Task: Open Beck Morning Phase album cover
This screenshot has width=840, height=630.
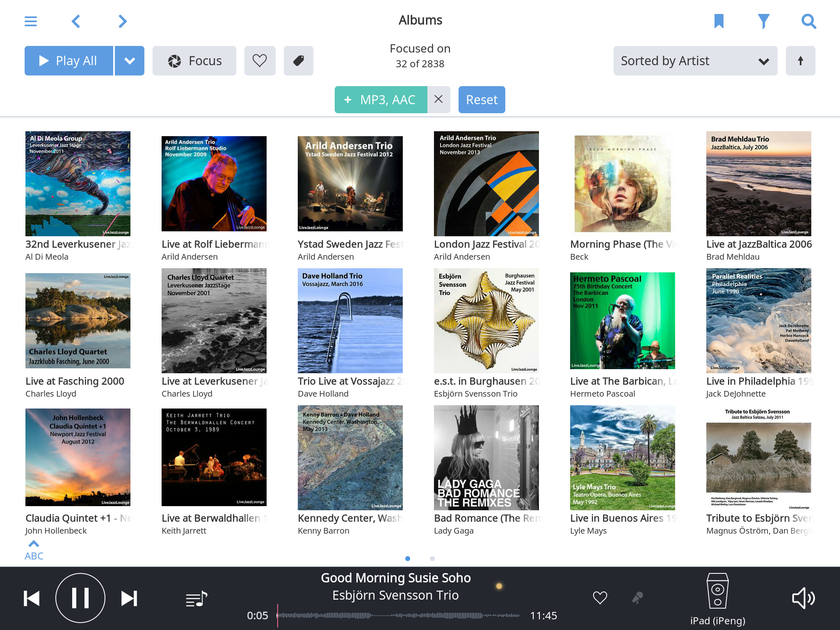Action: click(x=623, y=184)
